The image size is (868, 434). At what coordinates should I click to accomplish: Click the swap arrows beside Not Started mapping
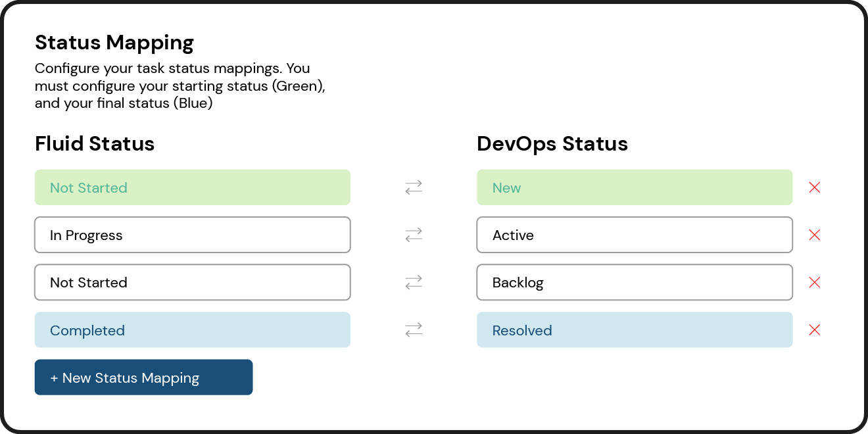tap(413, 187)
